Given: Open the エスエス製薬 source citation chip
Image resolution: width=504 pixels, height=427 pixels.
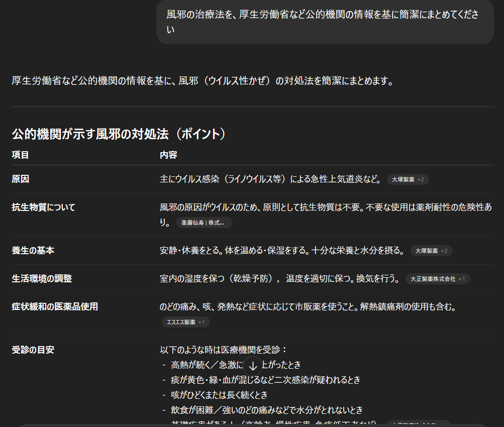Looking at the screenshot, I should coord(181,322).
